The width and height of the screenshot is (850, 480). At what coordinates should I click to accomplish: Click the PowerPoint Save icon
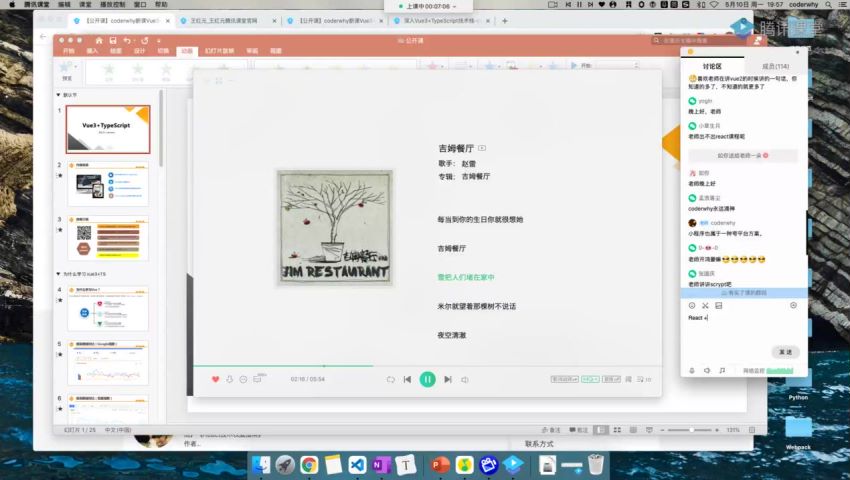(x=113, y=41)
